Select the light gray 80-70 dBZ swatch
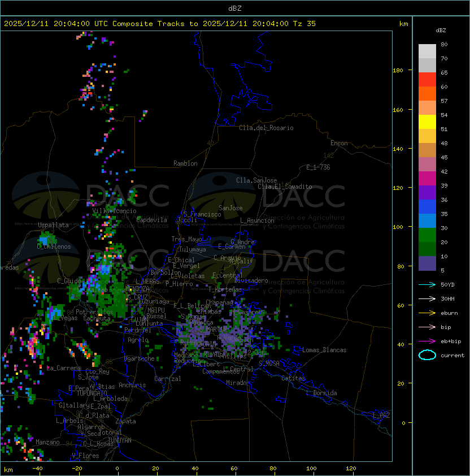Screen dimensions: 470x476 pos(427,51)
